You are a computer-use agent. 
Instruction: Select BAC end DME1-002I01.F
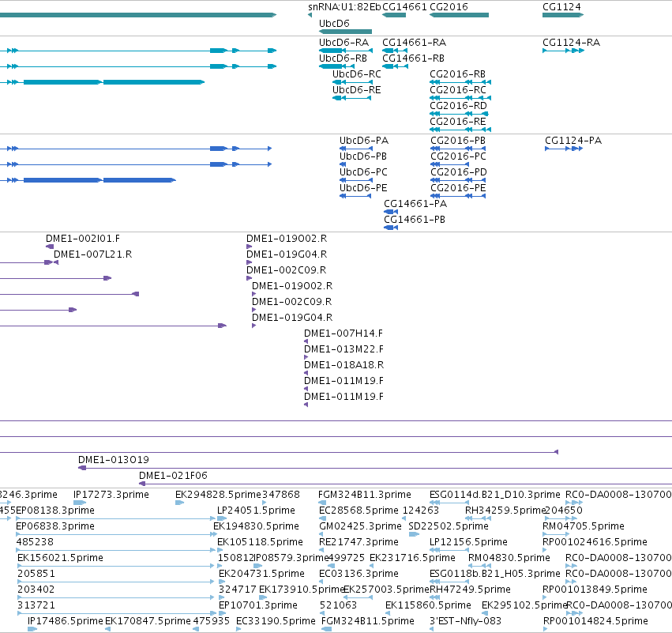tap(83, 239)
